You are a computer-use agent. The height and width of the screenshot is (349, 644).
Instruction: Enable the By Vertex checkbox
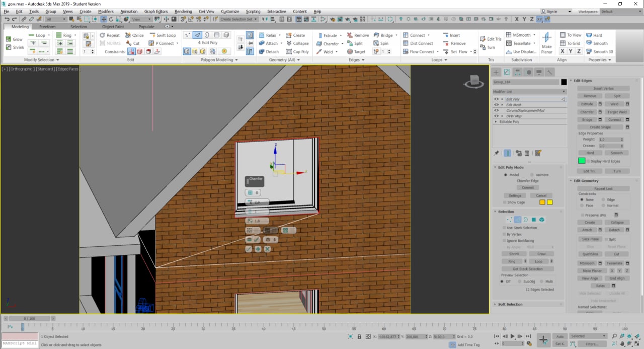[x=504, y=234]
